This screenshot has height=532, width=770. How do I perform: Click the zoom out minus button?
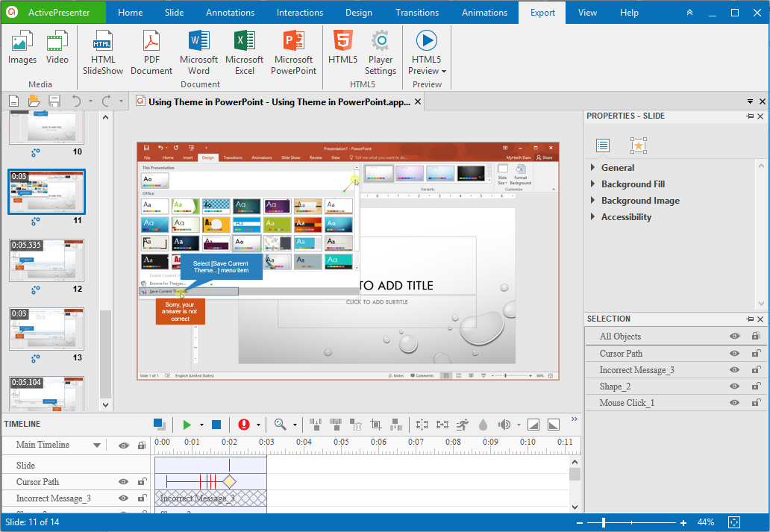click(580, 522)
